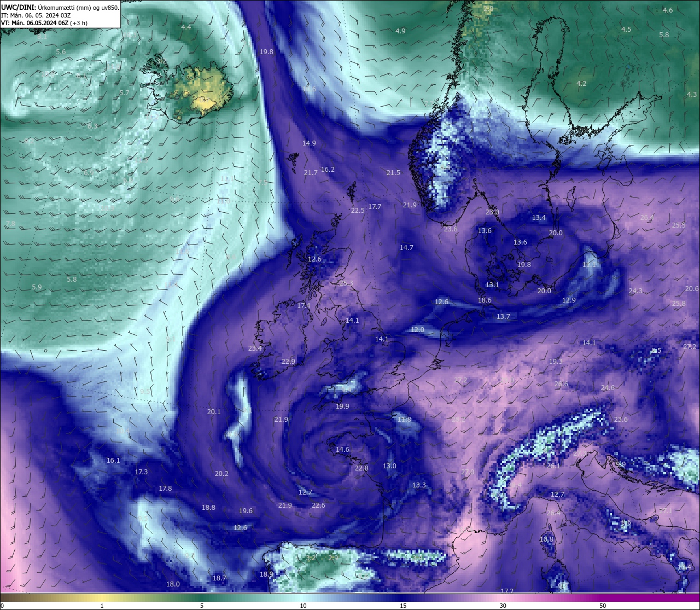Screen dimensions: 700x610
Task: Click the 24.3 value on the map
Action: coord(635,291)
